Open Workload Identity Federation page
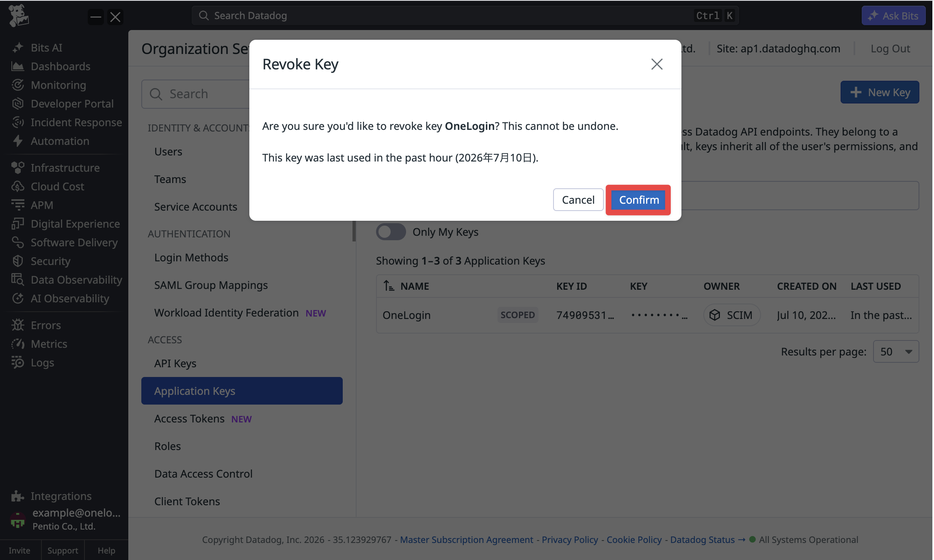This screenshot has width=934, height=560. (227, 312)
